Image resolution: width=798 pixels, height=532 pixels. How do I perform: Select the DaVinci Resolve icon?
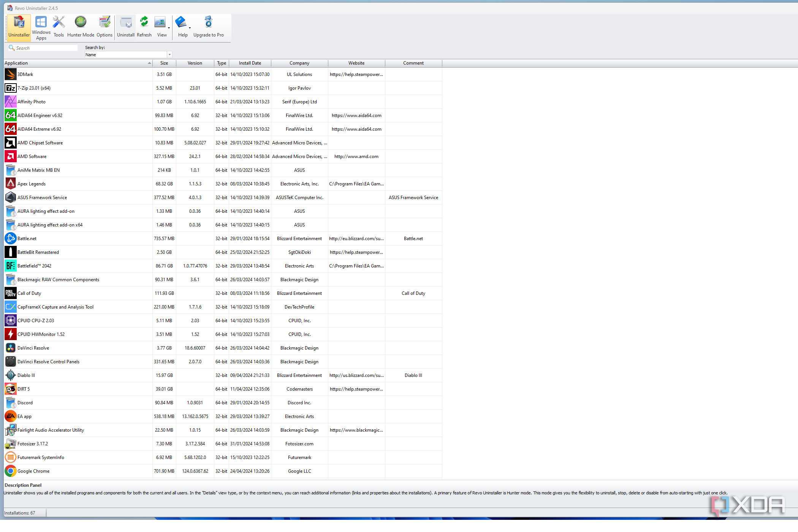point(11,348)
